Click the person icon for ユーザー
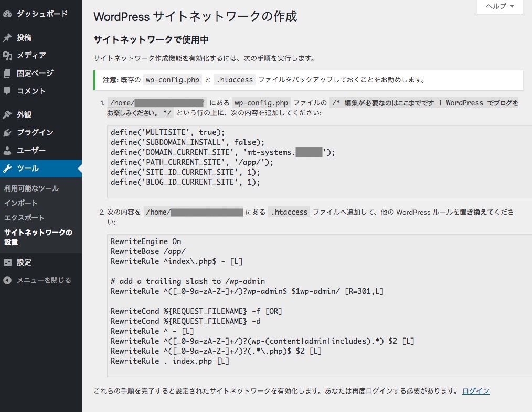The height and width of the screenshot is (412, 532). tap(7, 150)
